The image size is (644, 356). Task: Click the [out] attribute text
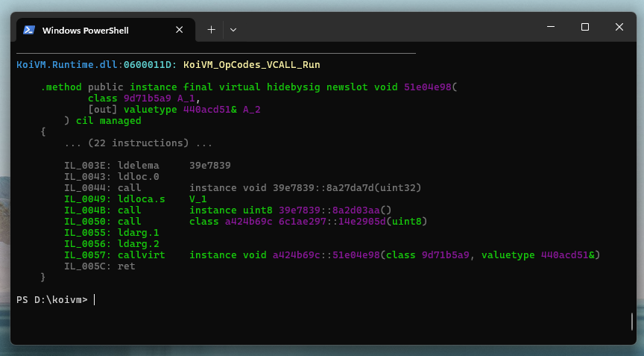pos(103,110)
